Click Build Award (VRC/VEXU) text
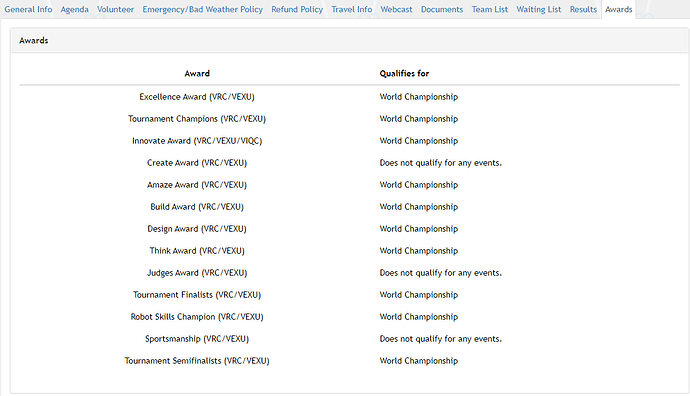 tap(197, 207)
